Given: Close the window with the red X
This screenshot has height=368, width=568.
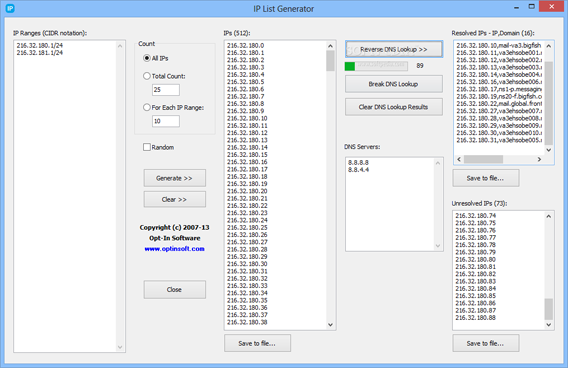Looking at the screenshot, I should [552, 7].
